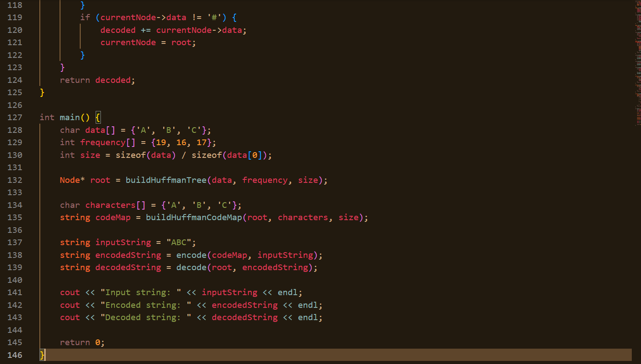Click line number 127 to select that line
Image resolution: width=641 pixels, height=364 pixels.
[14, 117]
